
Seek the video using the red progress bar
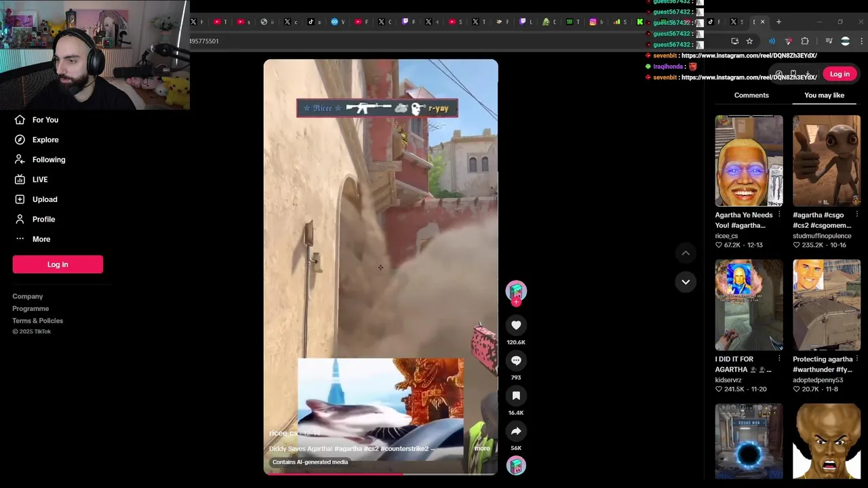(380, 474)
